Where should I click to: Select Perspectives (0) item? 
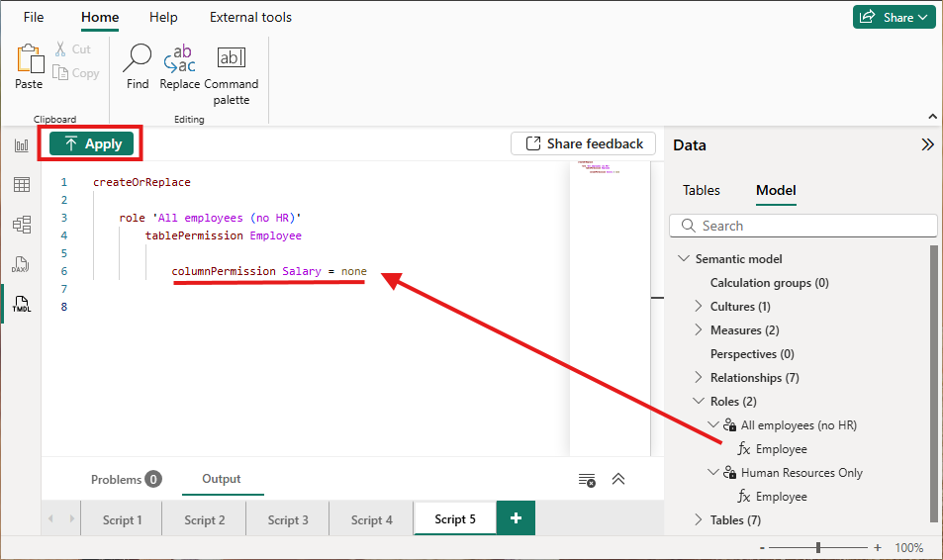(752, 353)
